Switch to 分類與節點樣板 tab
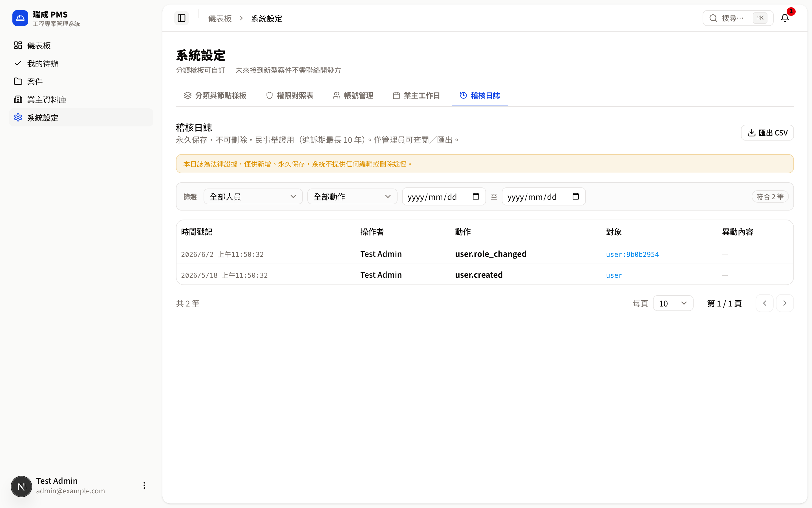The image size is (812, 508). (x=215, y=96)
